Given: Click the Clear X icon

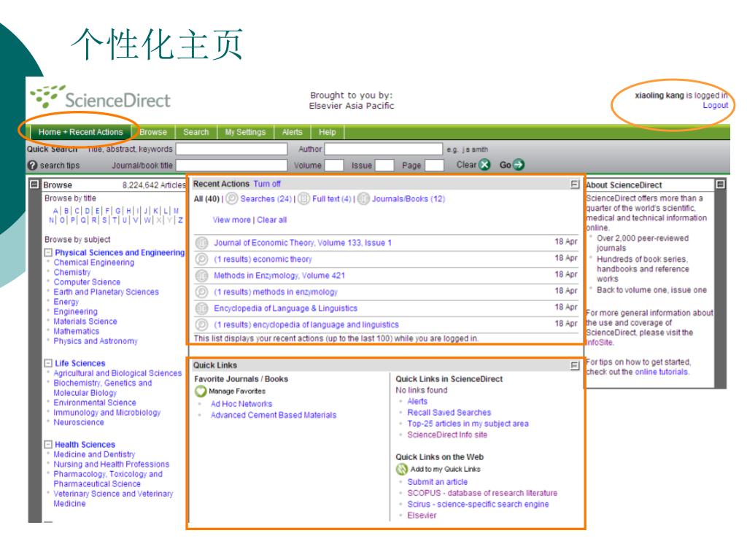Looking at the screenshot, I should point(484,165).
